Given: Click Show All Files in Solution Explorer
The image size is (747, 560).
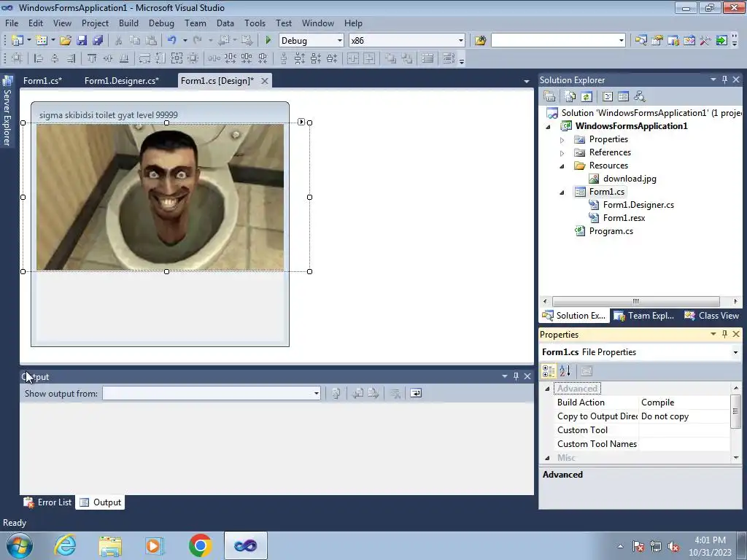Looking at the screenshot, I should coord(570,97).
